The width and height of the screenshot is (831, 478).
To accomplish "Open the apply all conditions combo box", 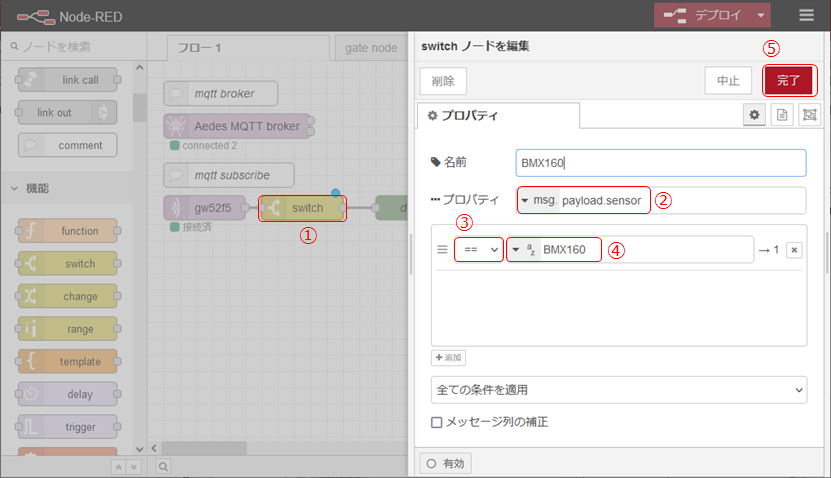I will (x=618, y=389).
